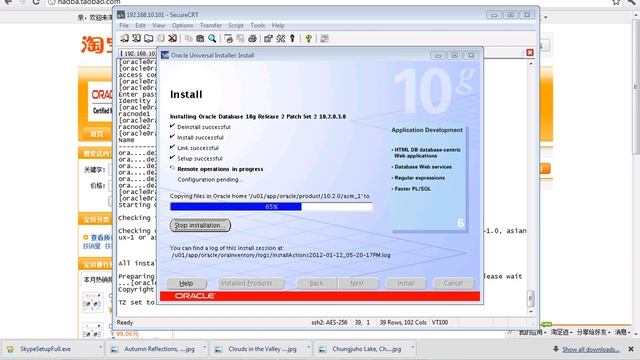Click the Reconnect toolbar icon

pos(161,38)
